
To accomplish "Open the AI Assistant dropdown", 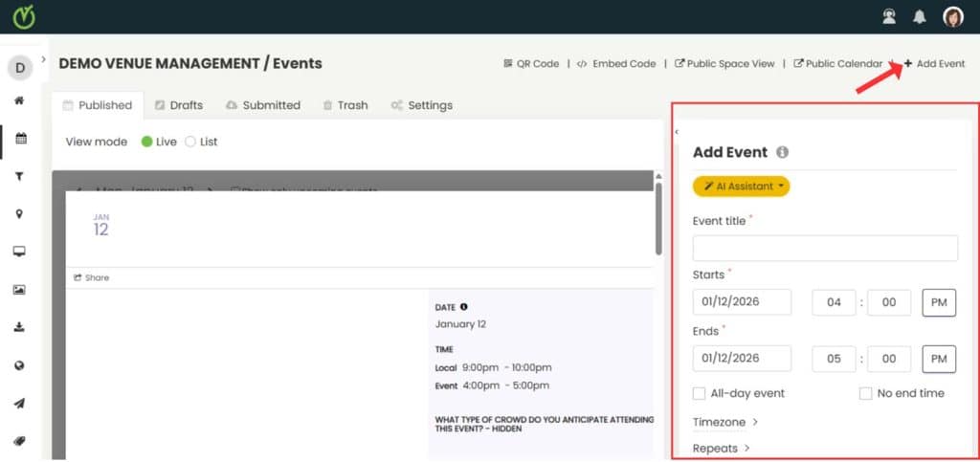I will click(x=742, y=187).
